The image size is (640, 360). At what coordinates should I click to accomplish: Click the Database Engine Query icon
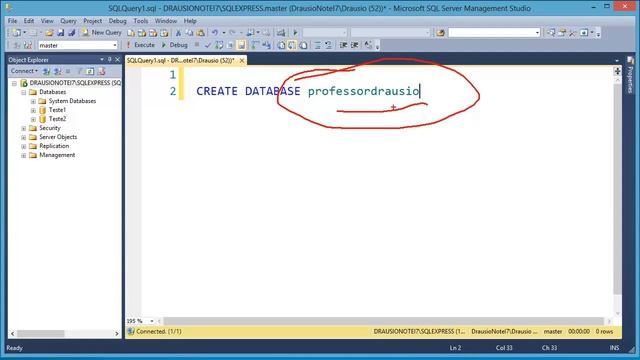click(131, 33)
